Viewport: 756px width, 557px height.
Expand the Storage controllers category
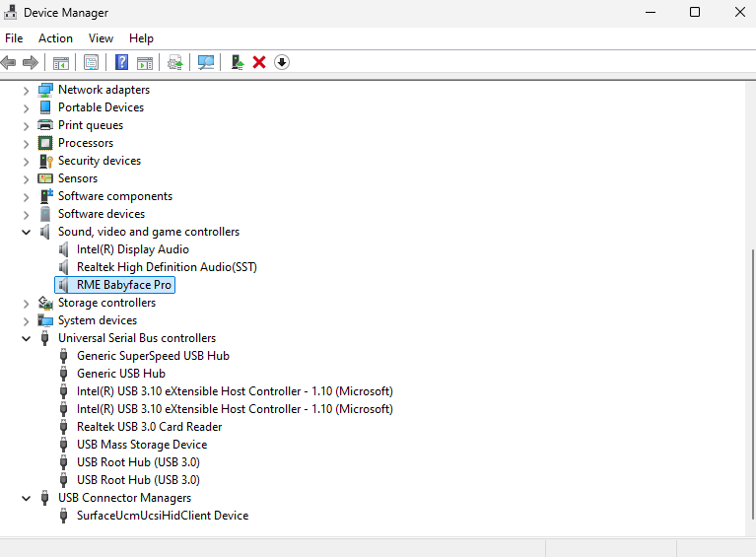point(27,303)
